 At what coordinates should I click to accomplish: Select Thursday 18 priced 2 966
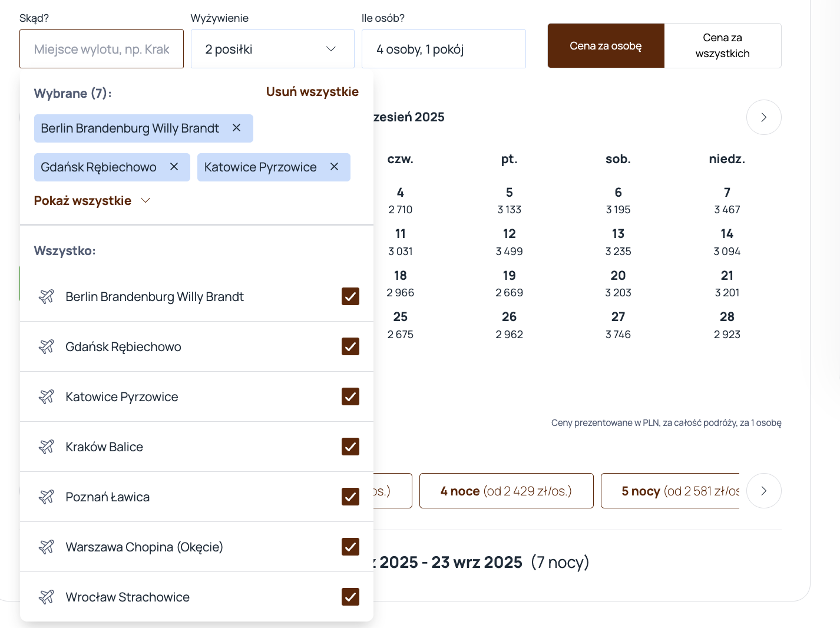tap(401, 284)
